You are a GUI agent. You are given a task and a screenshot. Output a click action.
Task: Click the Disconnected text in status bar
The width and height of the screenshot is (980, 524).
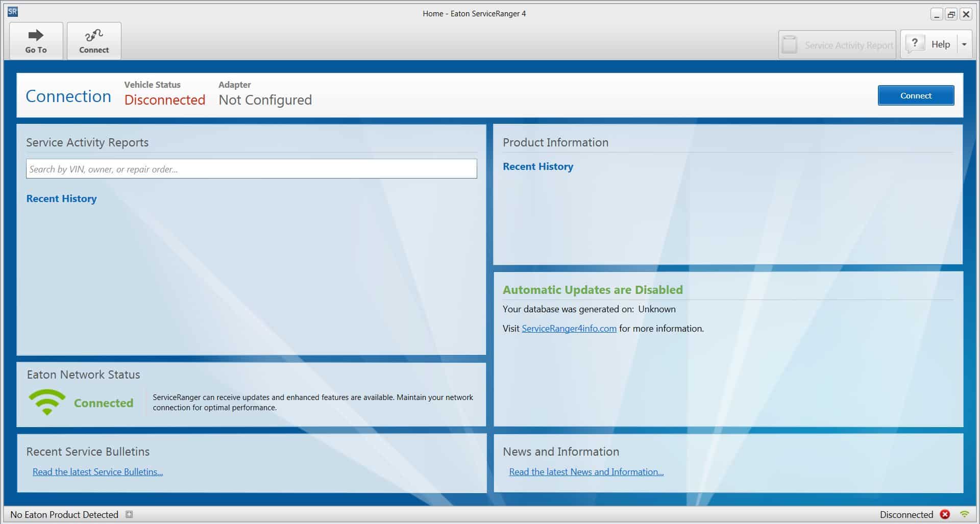click(x=906, y=514)
